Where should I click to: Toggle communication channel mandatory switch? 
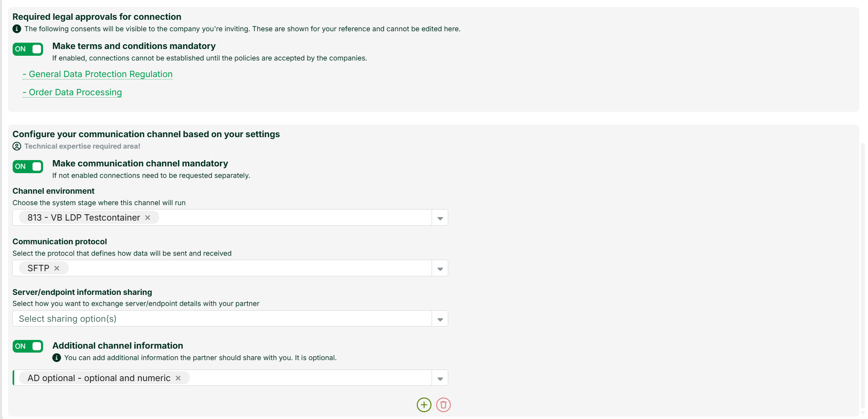coord(28,166)
